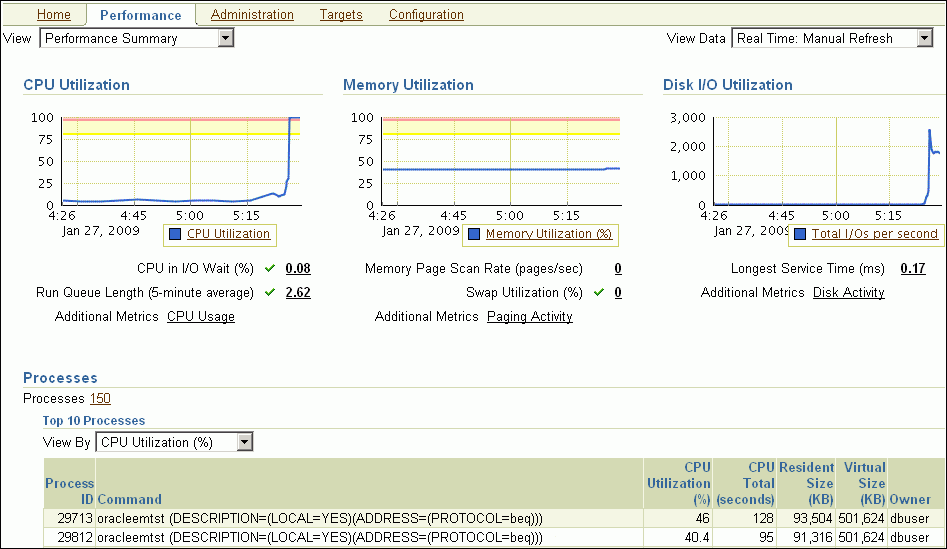Viewport: 947px width, 549px height.
Task: Click the blue Memory Utilization legend square
Action: click(475, 234)
